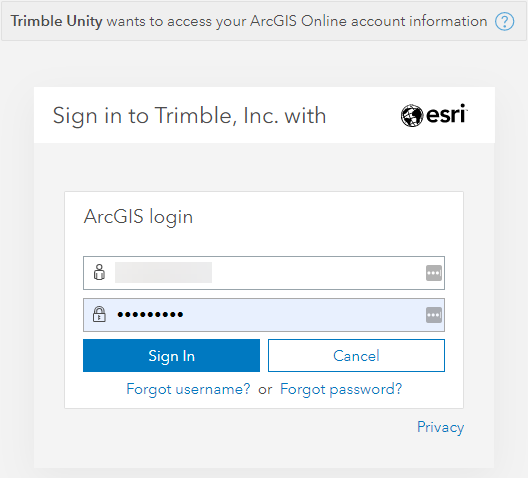Screen dimensions: 528x478
Task: Open password manager icon in username field
Action: (434, 273)
